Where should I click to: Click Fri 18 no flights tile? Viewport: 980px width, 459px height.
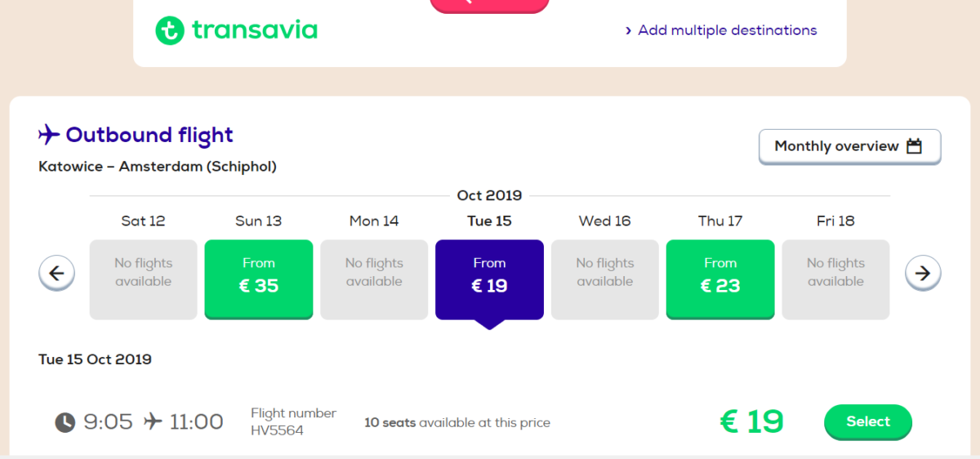point(836,279)
